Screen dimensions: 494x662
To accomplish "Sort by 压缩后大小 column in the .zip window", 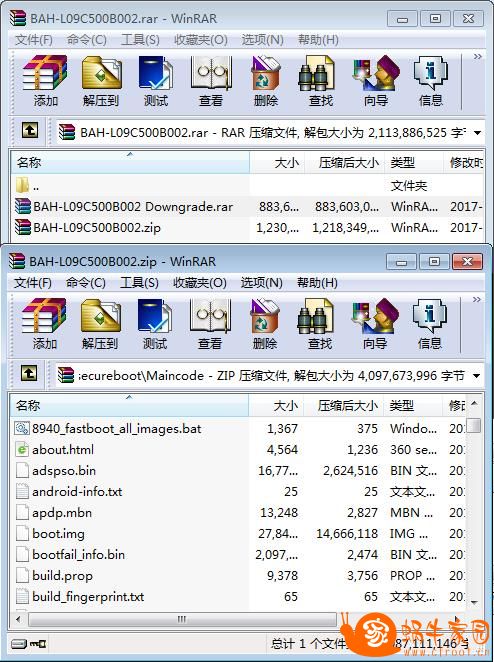I will click(x=344, y=406).
